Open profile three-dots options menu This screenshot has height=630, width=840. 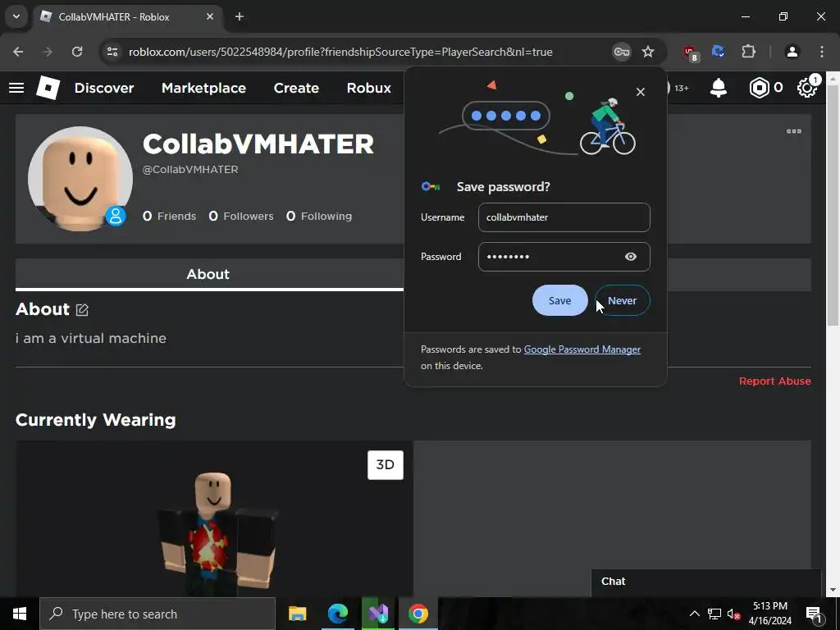pyautogui.click(x=794, y=131)
